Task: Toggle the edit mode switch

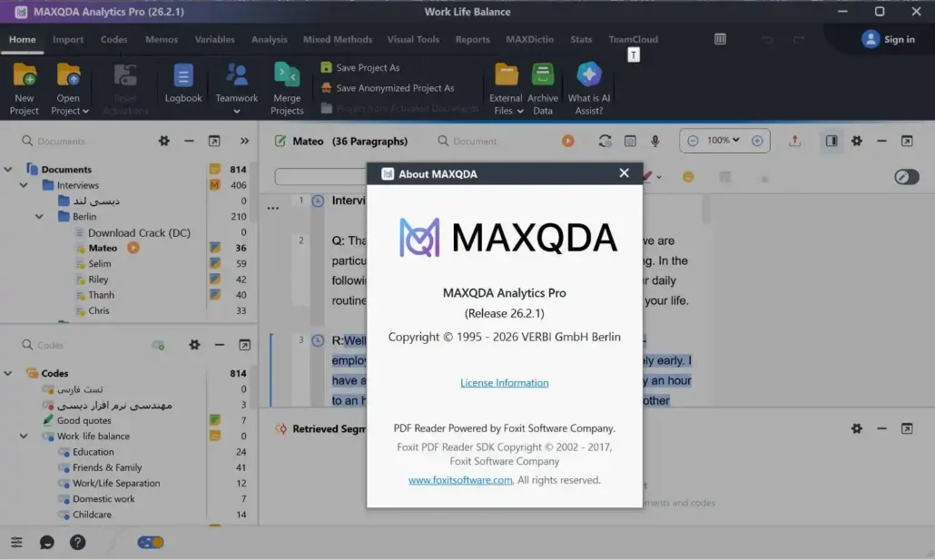Action: pos(906,177)
